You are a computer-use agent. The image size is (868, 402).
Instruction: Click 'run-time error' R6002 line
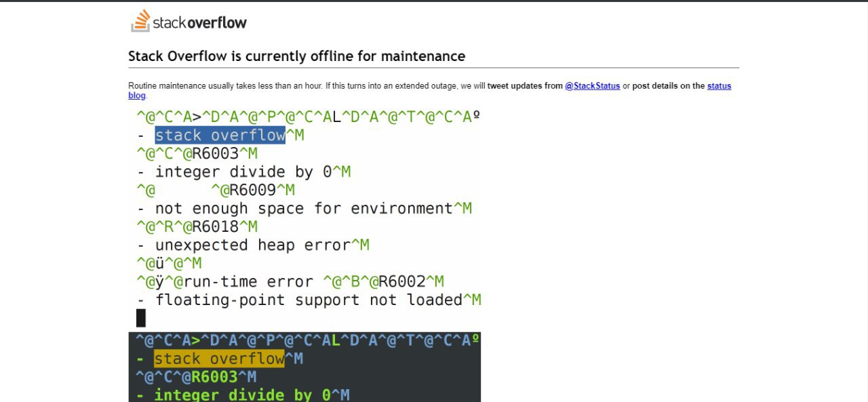(290, 281)
